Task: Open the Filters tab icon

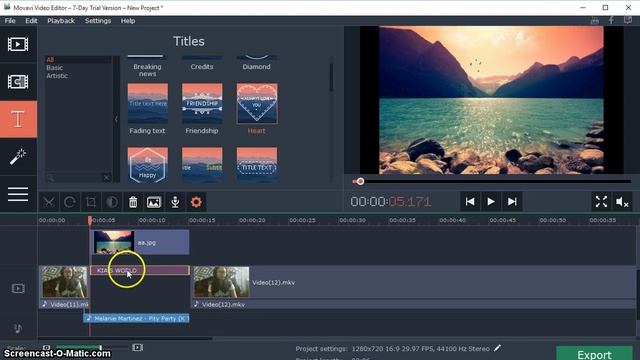Action: pos(18,82)
